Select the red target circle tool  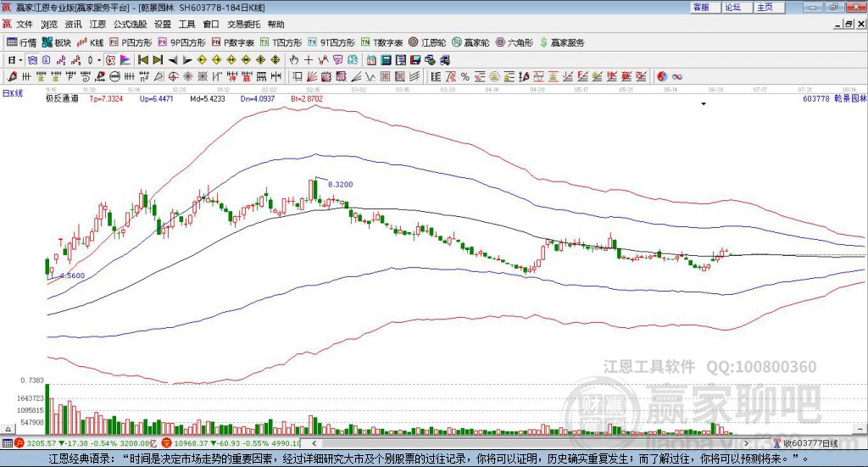[173, 77]
